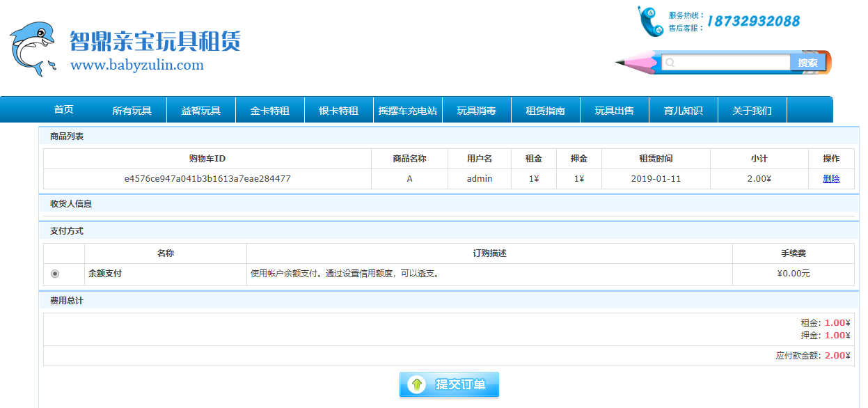Go to 益智玩具 in navigation bar
This screenshot has width=868, height=408.
(x=200, y=111)
